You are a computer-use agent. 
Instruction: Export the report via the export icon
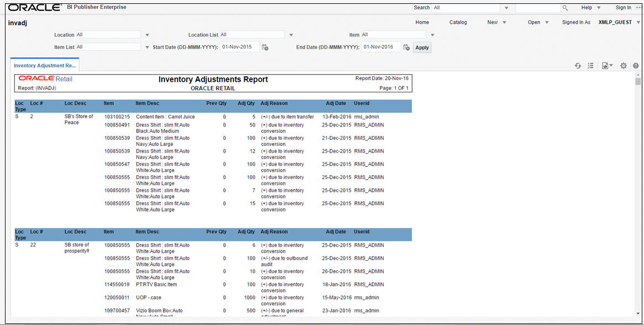605,65
